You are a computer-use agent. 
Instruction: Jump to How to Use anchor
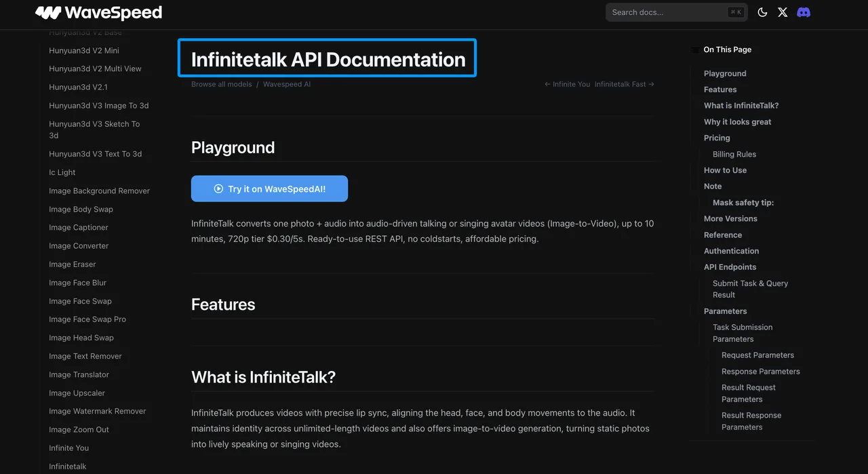(725, 170)
